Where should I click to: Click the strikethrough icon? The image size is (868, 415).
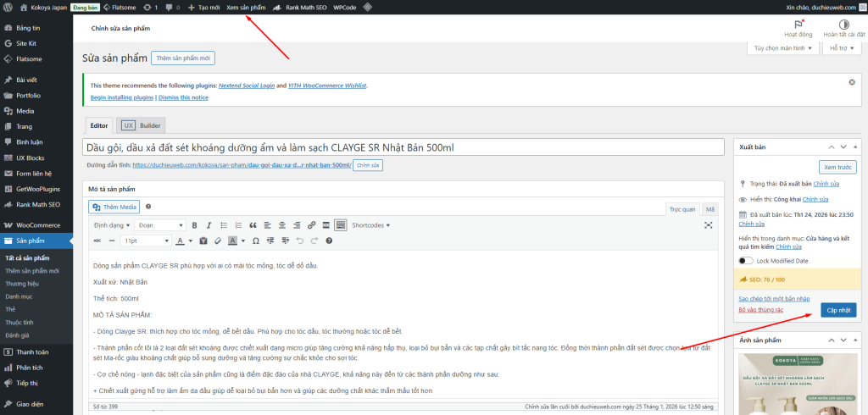click(x=97, y=241)
